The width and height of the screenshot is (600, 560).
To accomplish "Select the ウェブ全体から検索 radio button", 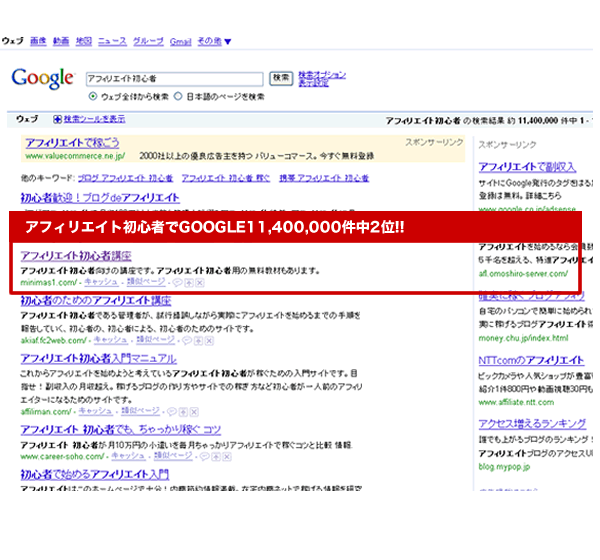I will (93, 96).
